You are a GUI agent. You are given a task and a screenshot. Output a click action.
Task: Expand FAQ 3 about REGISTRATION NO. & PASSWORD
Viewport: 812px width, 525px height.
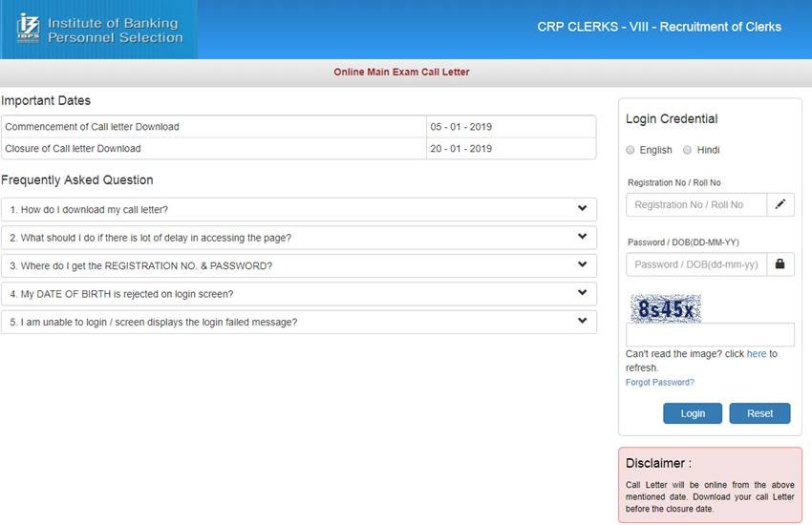(x=299, y=265)
